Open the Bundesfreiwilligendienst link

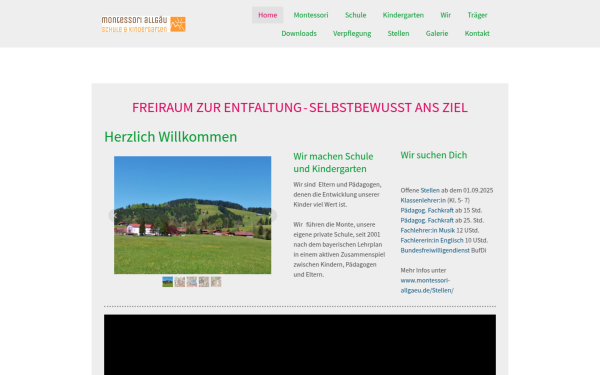click(x=435, y=250)
